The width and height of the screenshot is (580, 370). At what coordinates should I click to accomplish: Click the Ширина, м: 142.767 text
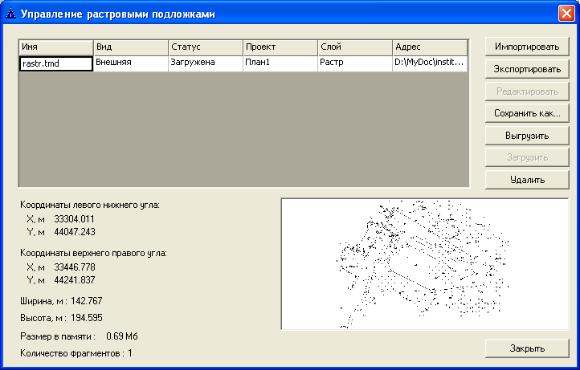click(61, 301)
